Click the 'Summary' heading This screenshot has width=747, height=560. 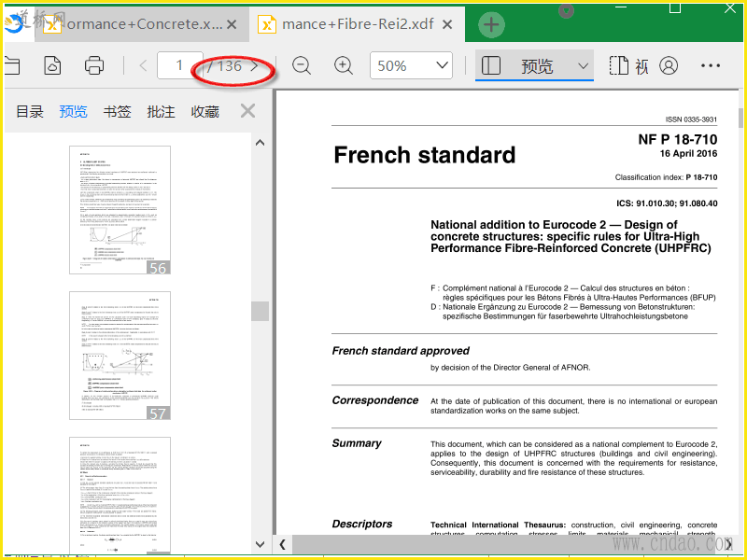click(x=357, y=443)
